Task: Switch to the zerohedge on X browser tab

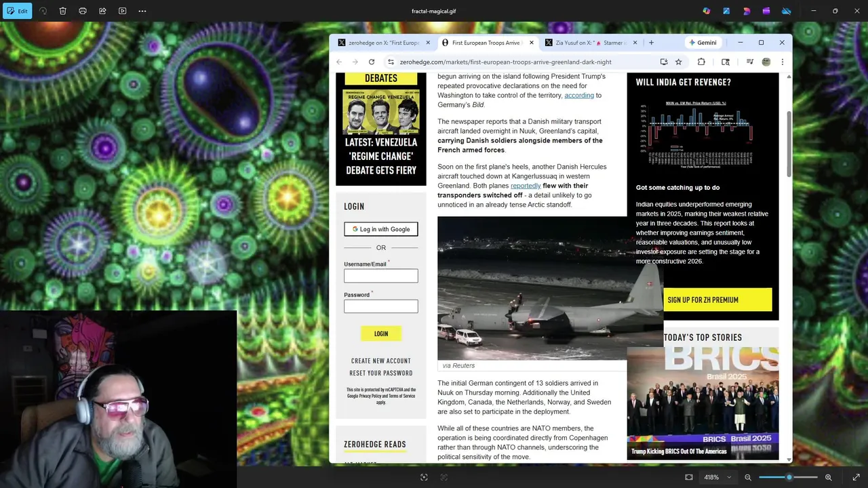Action: click(383, 43)
